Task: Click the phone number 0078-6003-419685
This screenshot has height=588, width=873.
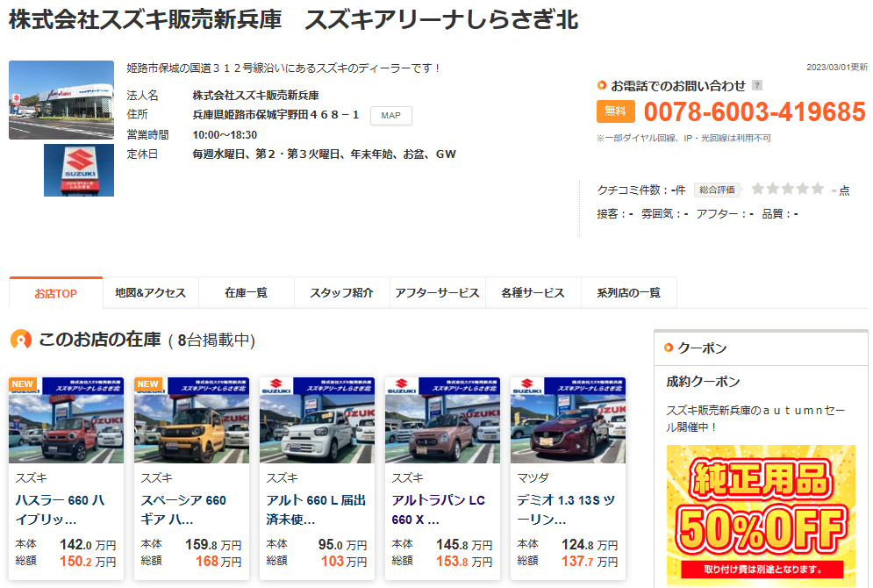Action: pyautogui.click(x=755, y=112)
